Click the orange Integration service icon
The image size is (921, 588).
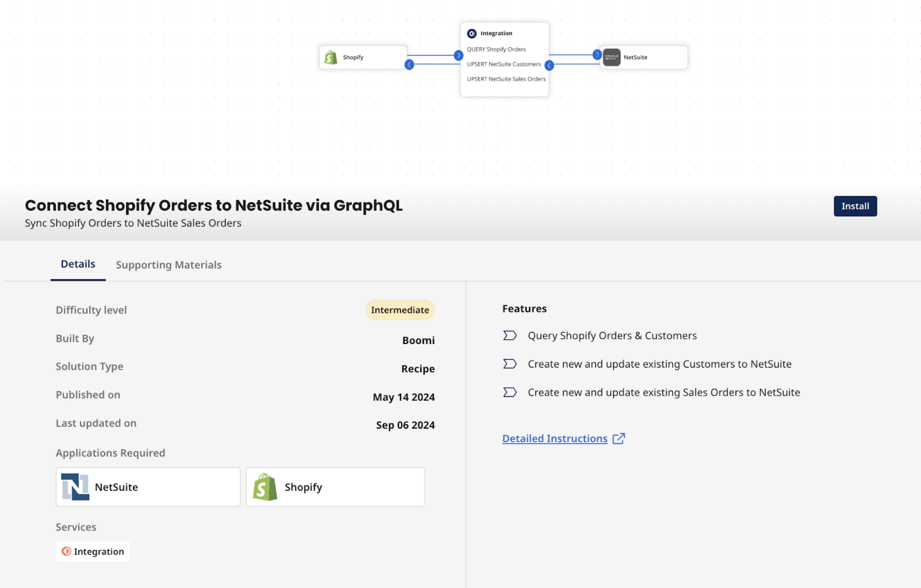66,551
